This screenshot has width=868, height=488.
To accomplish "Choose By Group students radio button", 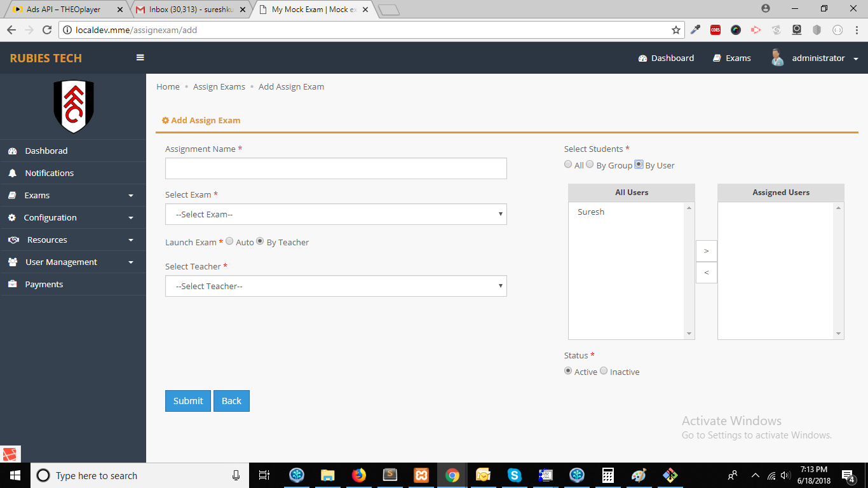I will point(590,164).
